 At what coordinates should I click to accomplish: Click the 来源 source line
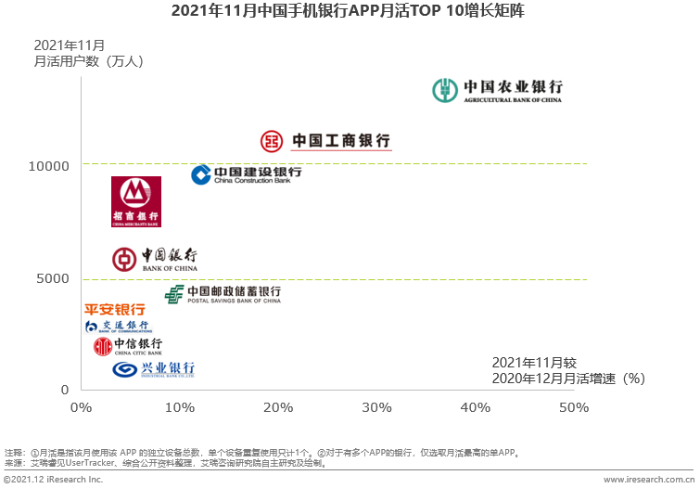point(166,463)
